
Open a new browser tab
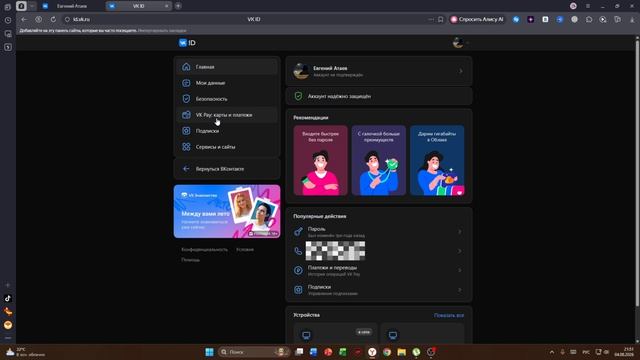tap(178, 6)
